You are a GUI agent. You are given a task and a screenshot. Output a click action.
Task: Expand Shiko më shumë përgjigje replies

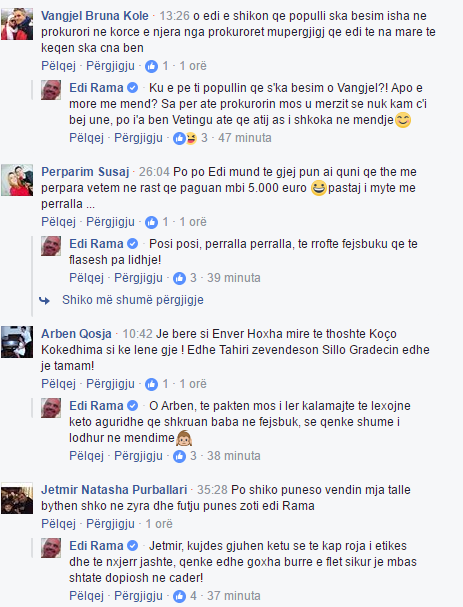coord(133,300)
